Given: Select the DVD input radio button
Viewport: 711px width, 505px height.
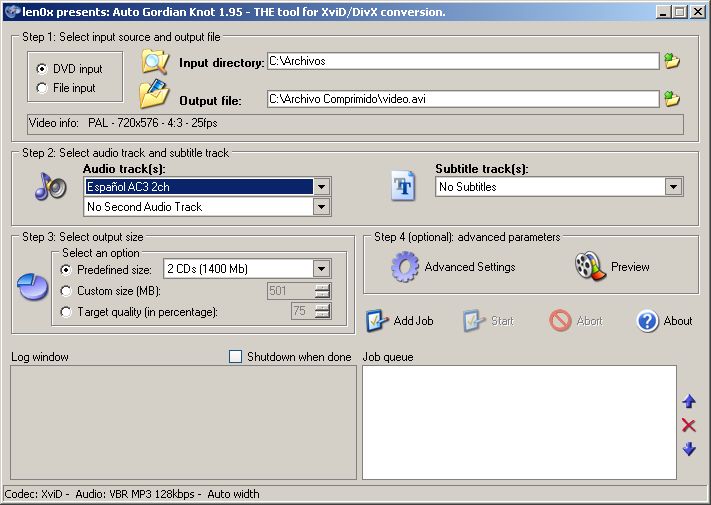Looking at the screenshot, I should 41,69.
